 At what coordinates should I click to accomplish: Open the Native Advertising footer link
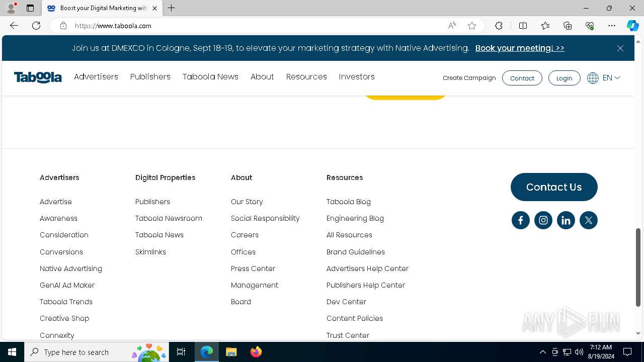click(x=71, y=268)
